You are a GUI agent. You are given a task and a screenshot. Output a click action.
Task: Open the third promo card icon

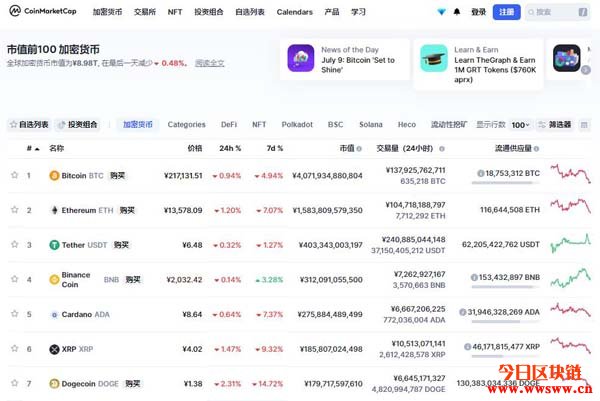(x=567, y=58)
